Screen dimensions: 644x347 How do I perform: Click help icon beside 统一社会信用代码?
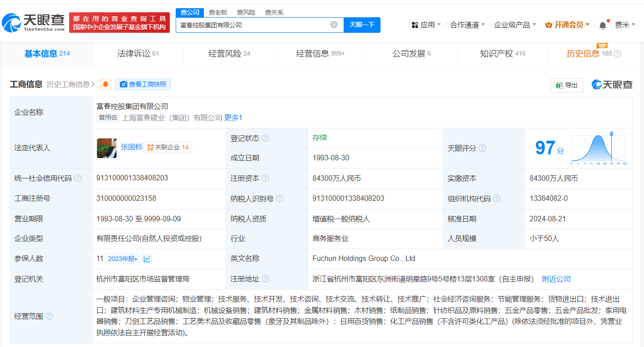pos(78,178)
